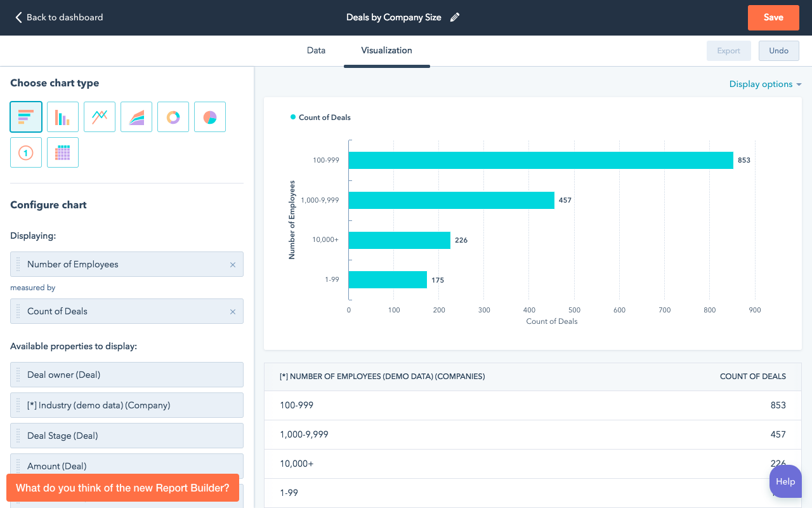The image size is (812, 508).
Task: Select the vertical column chart type
Action: pyautogui.click(x=63, y=117)
